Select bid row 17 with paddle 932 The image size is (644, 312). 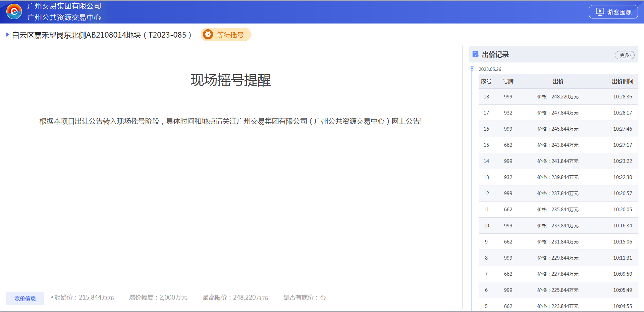pyautogui.click(x=557, y=113)
